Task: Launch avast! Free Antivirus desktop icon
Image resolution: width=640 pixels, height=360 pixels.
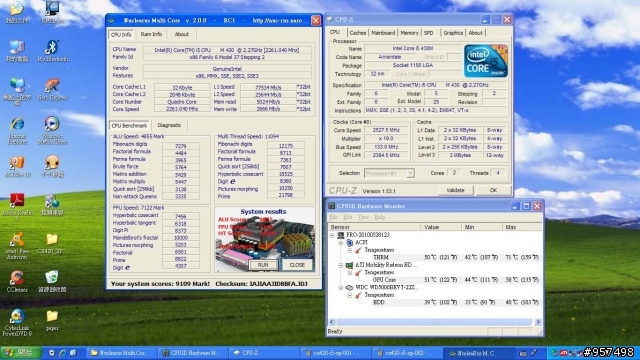Action: [x=17, y=246]
